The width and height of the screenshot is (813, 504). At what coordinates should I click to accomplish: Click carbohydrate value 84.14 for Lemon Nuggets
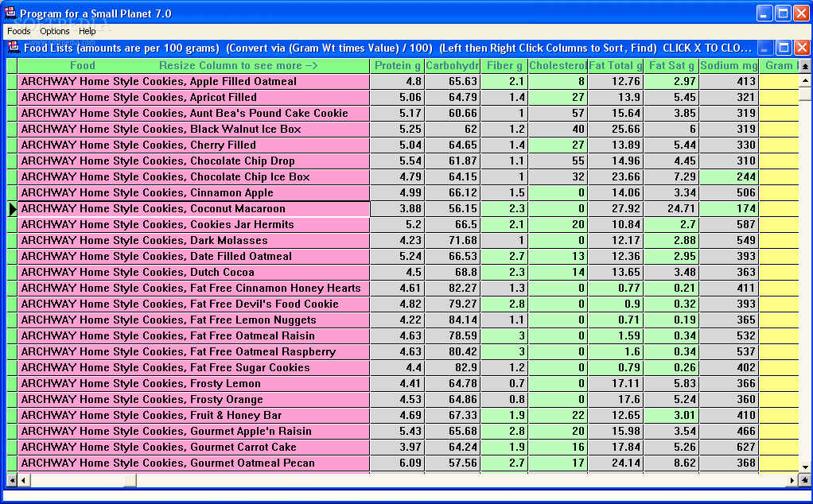[x=453, y=320]
